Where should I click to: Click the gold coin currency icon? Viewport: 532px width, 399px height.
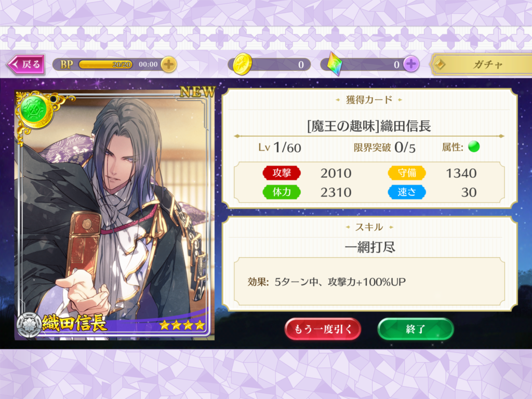(242, 64)
